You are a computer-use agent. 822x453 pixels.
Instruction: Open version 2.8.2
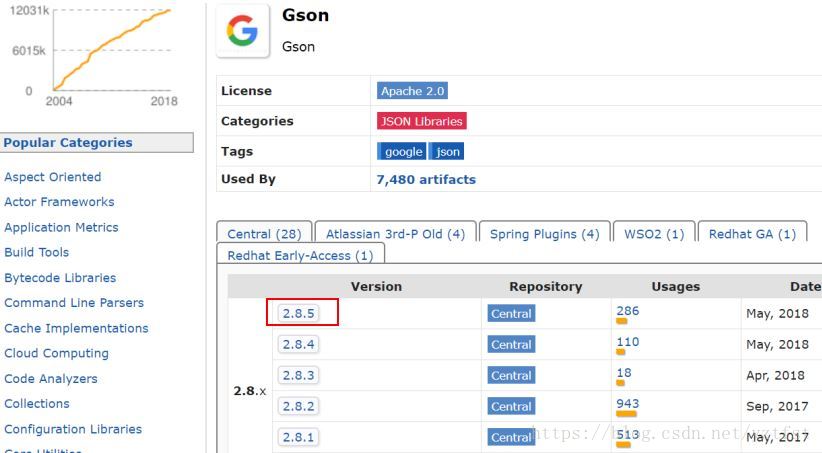(x=298, y=406)
